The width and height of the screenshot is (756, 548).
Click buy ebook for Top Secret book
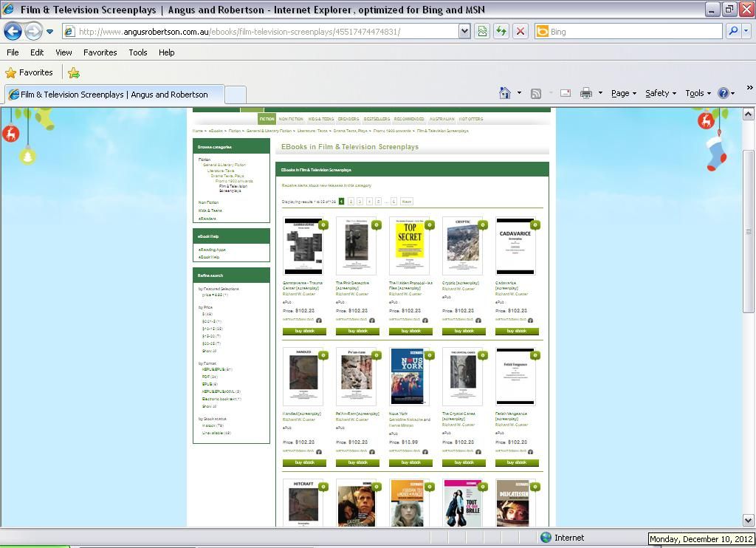click(410, 332)
